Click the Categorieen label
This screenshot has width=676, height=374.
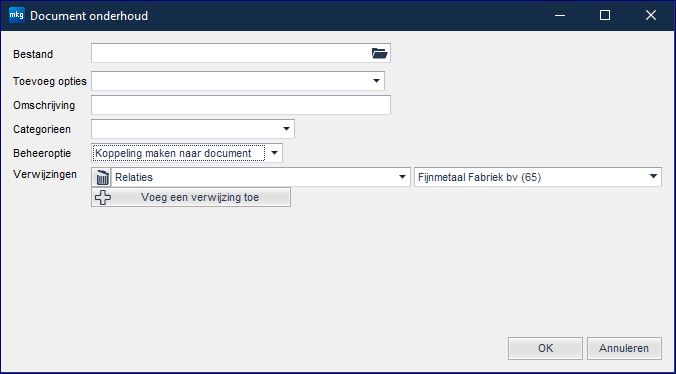point(42,129)
